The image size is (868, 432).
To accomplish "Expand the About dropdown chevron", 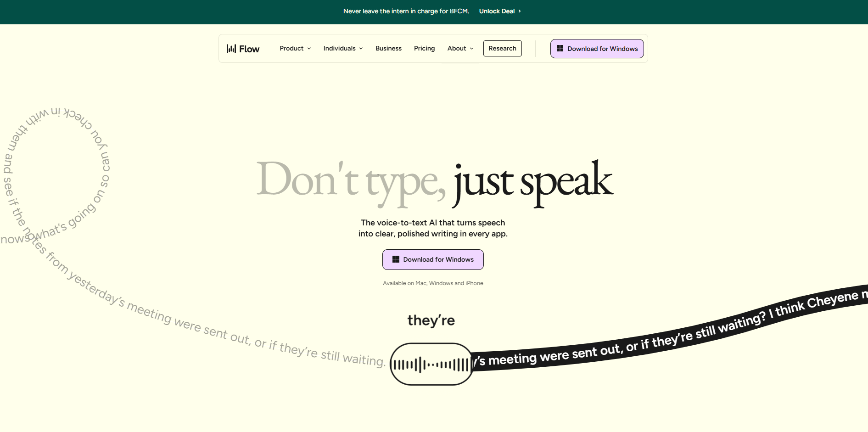I will 471,49.
